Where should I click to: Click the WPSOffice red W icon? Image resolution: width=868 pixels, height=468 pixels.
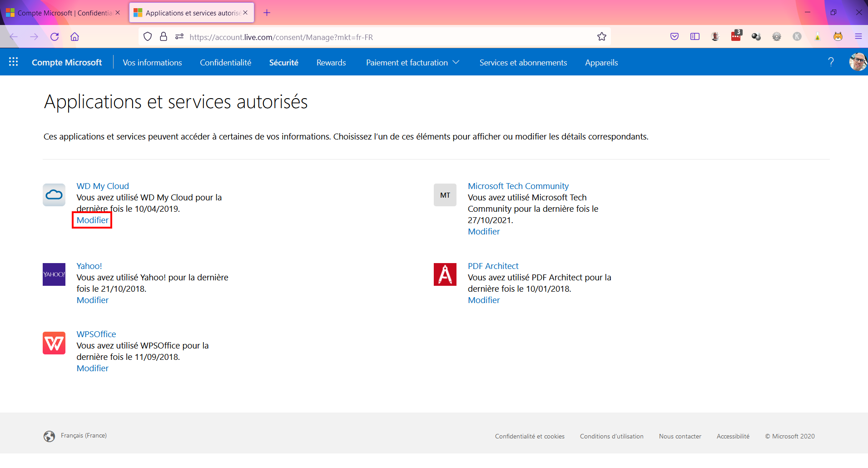pos(54,343)
